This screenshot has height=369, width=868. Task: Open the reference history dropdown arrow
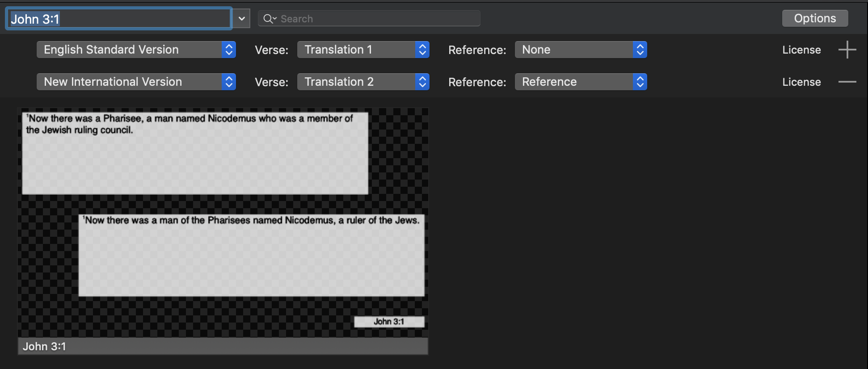pyautogui.click(x=241, y=19)
